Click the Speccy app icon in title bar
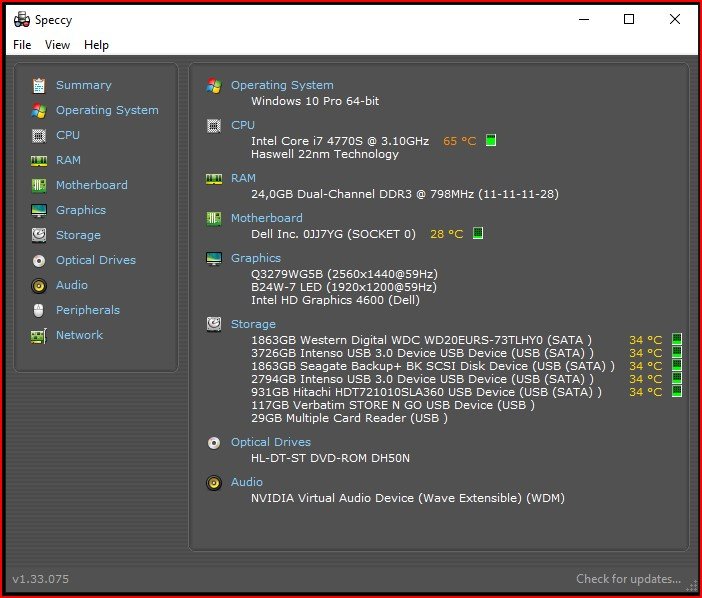This screenshot has height=598, width=702. [x=21, y=20]
